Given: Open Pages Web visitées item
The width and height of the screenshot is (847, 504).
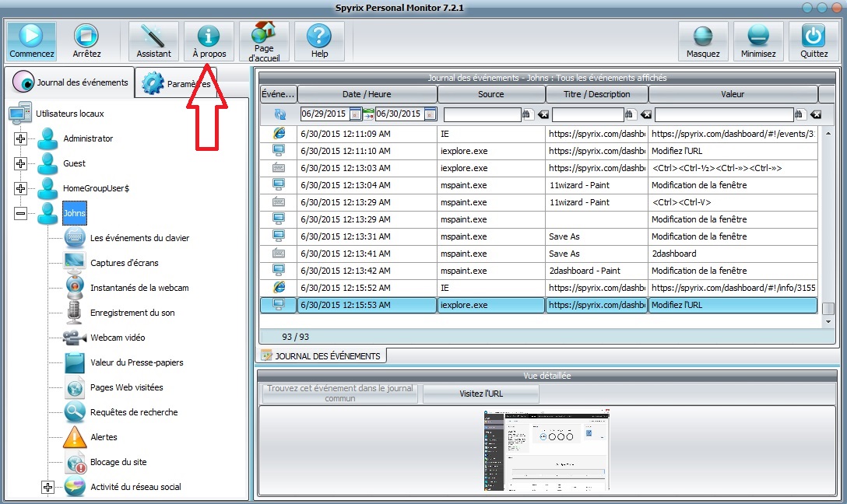Looking at the screenshot, I should 126,387.
